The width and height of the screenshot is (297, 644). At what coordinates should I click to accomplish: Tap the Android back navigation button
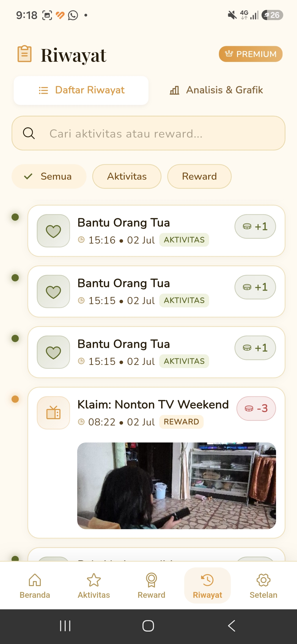[x=232, y=626]
